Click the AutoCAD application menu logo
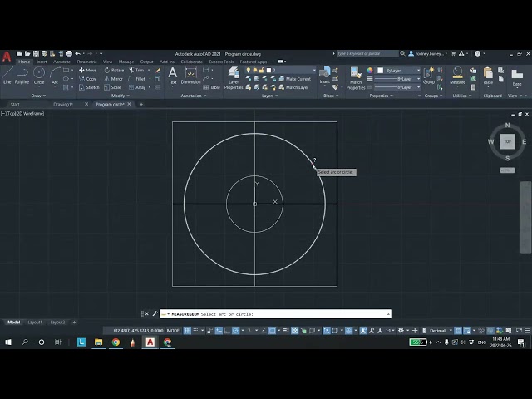Viewport: 532px width, 399px height. (7, 56)
